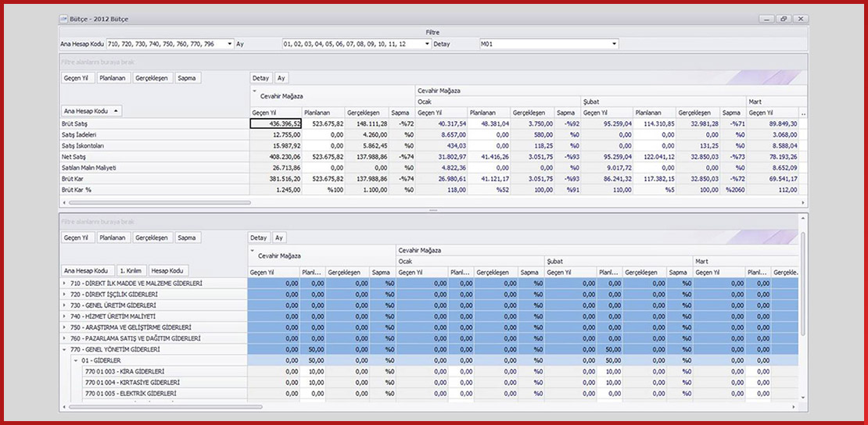868x425 pixels.
Task: Expand 760 - PAZARLAMA SATIŞ VE DAĞITIM GİDERLERİ
Action: [x=66, y=338]
